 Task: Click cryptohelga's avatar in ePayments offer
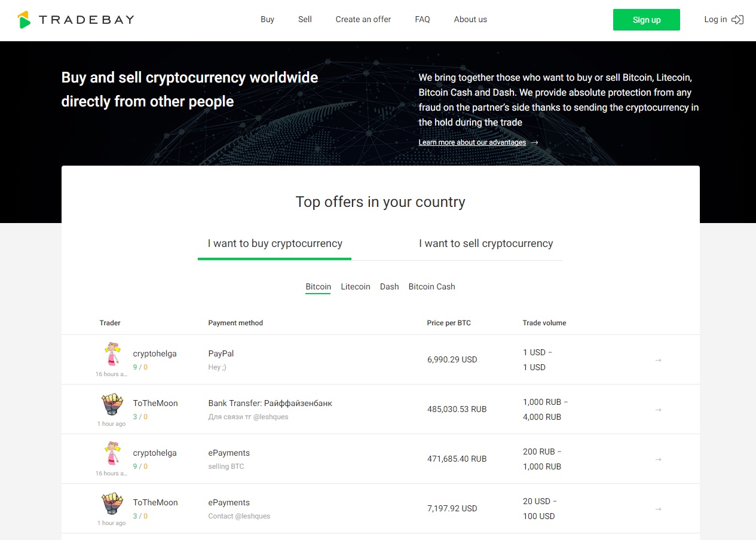click(112, 453)
